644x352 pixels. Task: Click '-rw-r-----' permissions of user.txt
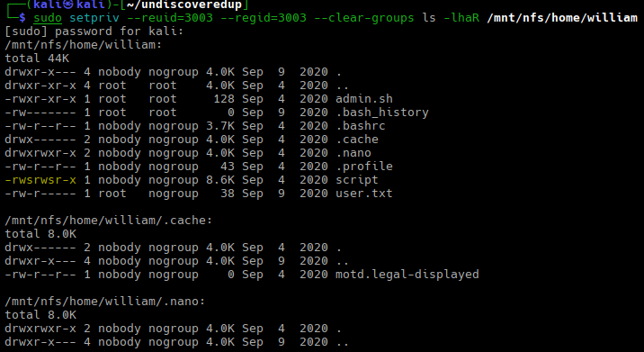(x=40, y=194)
